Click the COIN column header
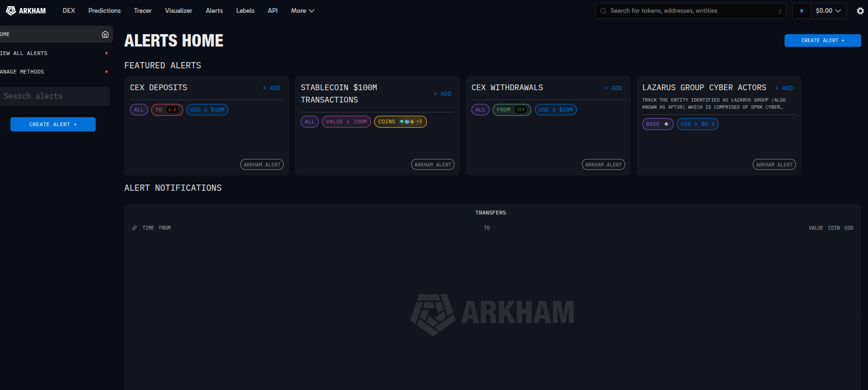The image size is (868, 390). [834, 228]
